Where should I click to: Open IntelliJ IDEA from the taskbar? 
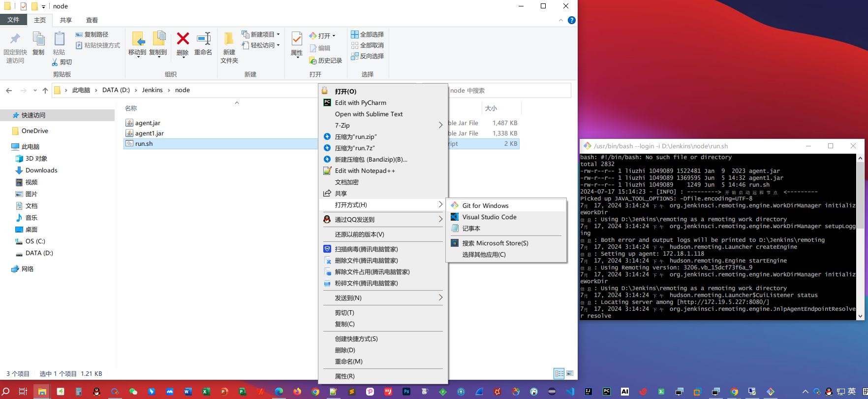click(589, 392)
